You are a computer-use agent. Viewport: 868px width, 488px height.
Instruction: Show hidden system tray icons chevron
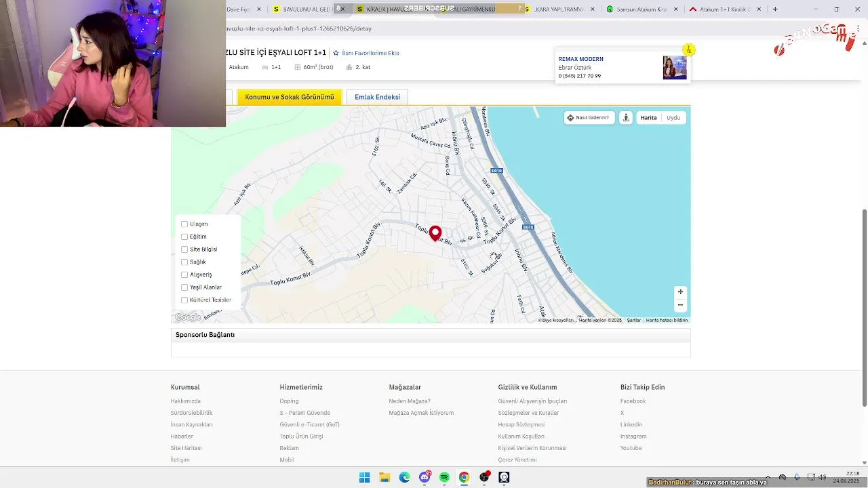[x=768, y=477]
